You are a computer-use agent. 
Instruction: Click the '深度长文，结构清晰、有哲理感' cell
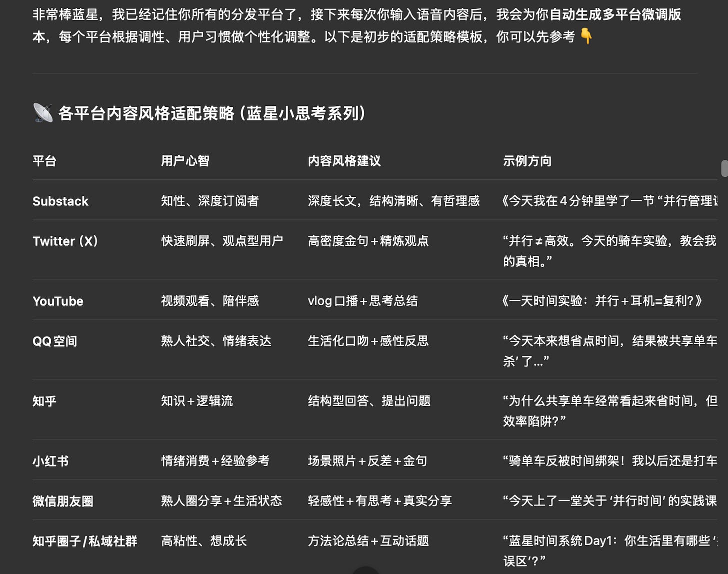pos(394,201)
